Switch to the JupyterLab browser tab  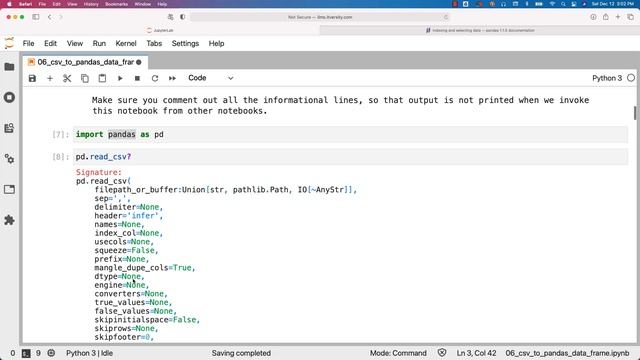click(160, 30)
